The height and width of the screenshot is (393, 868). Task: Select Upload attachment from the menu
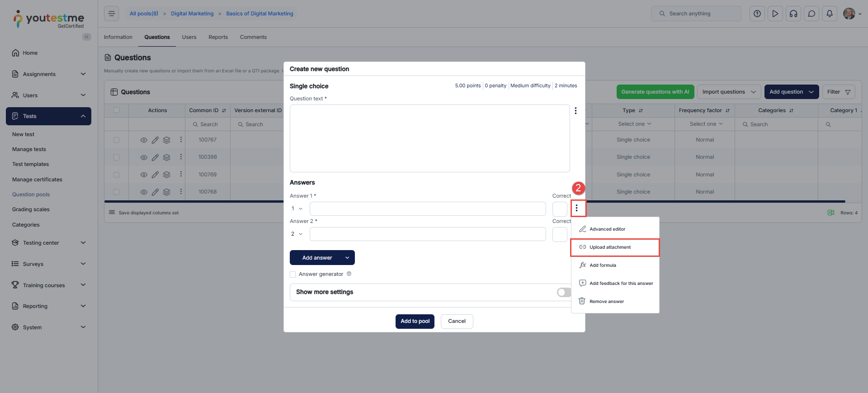(x=610, y=247)
